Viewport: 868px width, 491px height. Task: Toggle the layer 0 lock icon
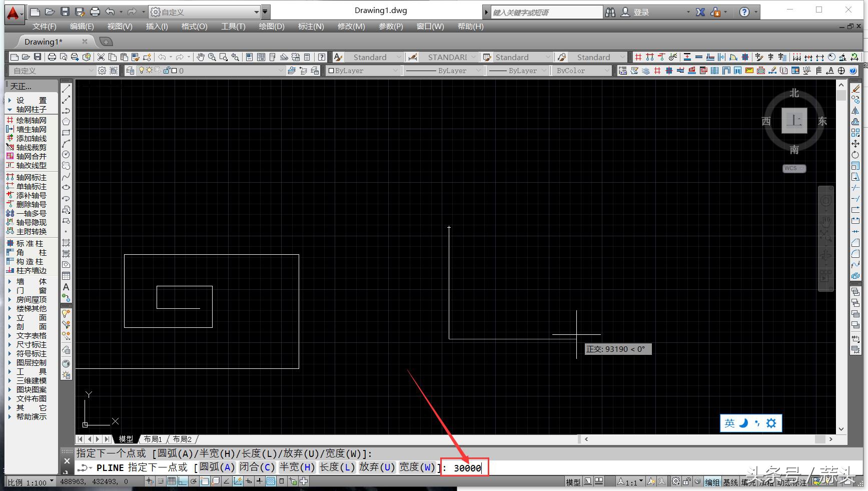click(167, 71)
